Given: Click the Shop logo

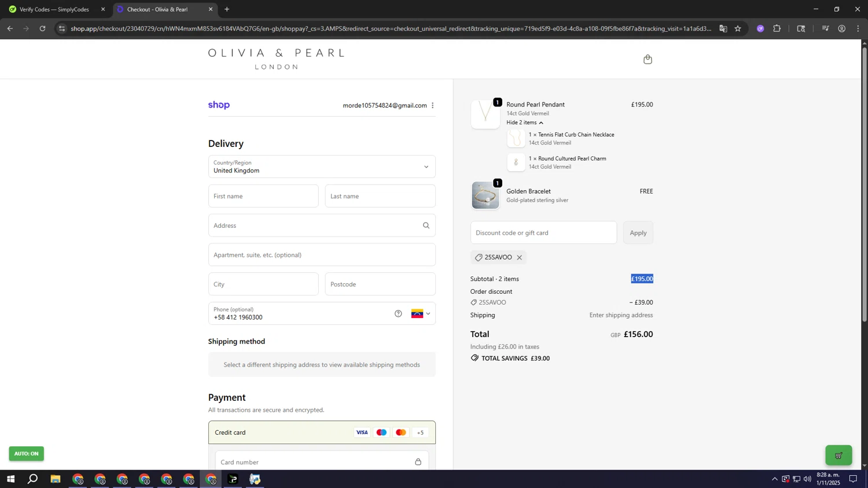Looking at the screenshot, I should (219, 105).
